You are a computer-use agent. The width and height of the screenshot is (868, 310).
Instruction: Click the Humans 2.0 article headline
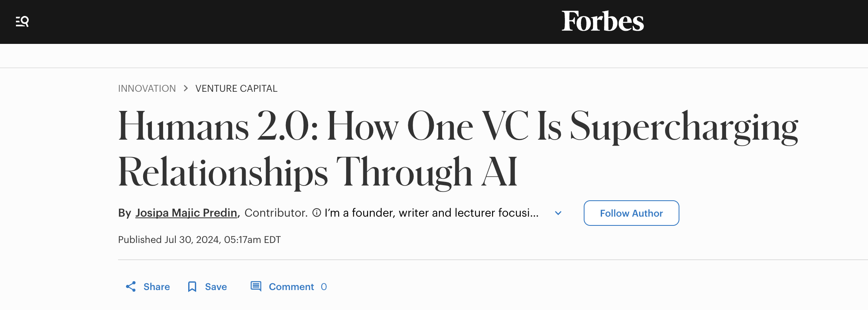tap(458, 148)
